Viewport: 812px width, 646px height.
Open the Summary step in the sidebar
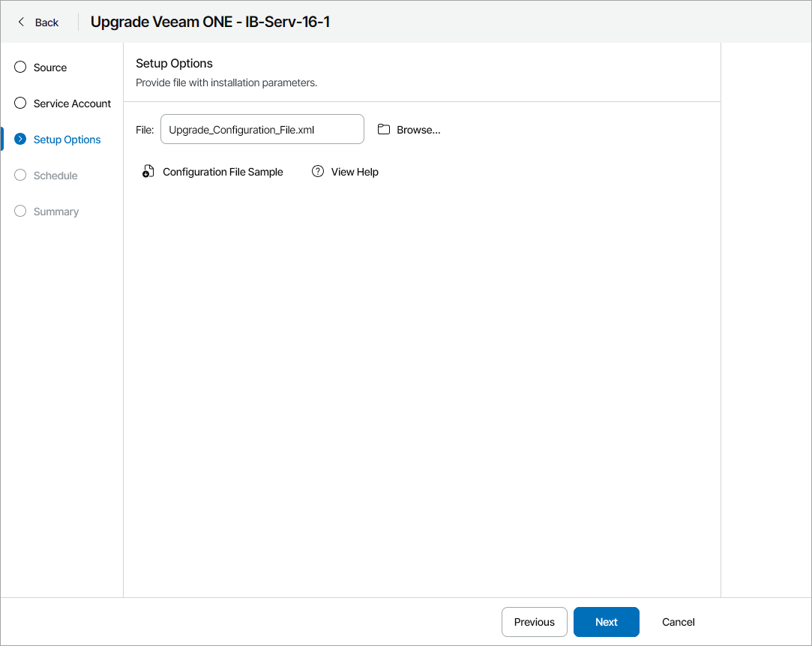coord(55,211)
